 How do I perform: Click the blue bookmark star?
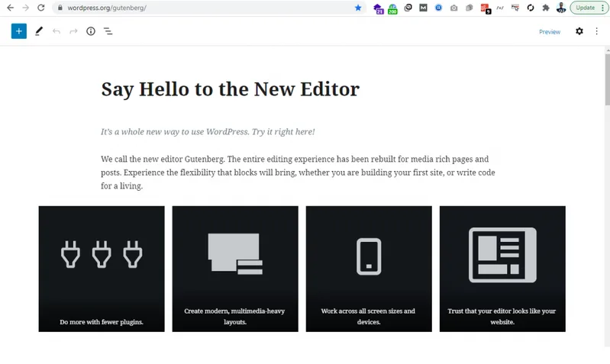tap(358, 8)
